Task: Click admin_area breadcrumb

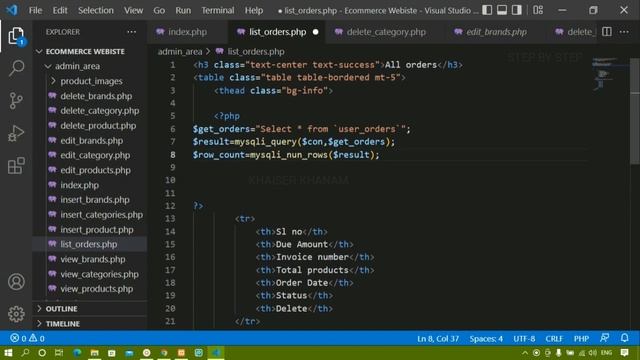Action: point(180,51)
